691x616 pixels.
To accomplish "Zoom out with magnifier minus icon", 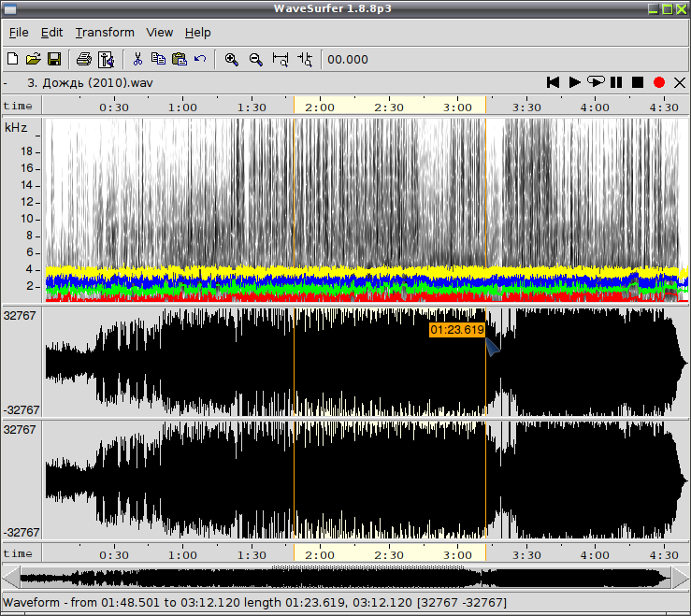I will (255, 59).
